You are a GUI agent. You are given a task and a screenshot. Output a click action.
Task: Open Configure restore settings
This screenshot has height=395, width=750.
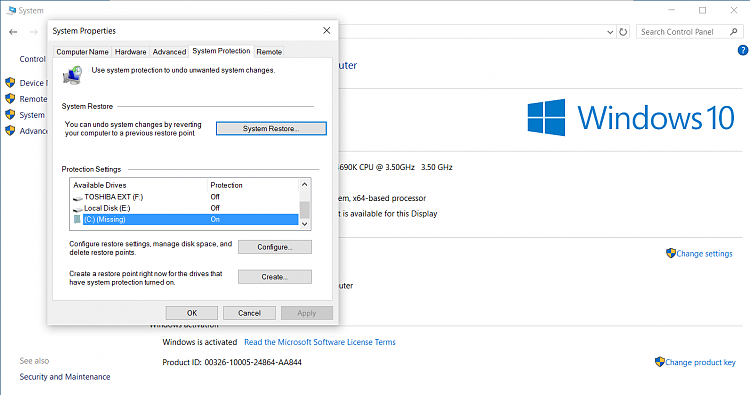coord(275,247)
